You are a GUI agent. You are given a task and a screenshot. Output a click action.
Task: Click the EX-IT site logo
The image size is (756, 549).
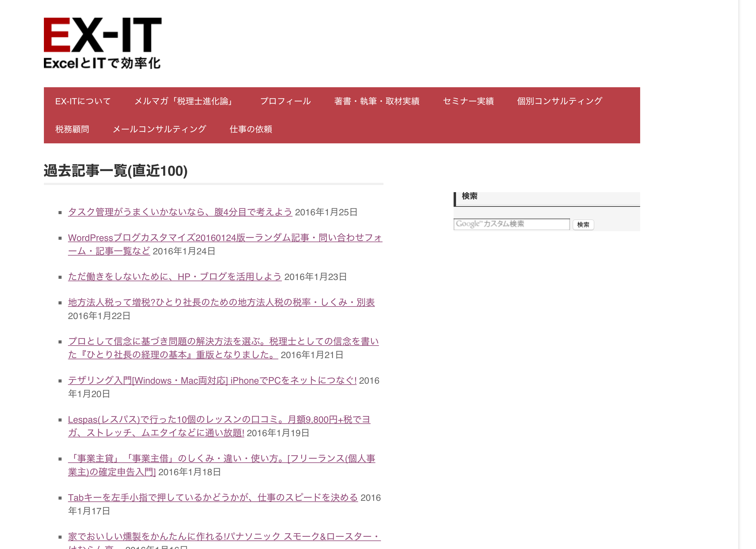(x=103, y=43)
